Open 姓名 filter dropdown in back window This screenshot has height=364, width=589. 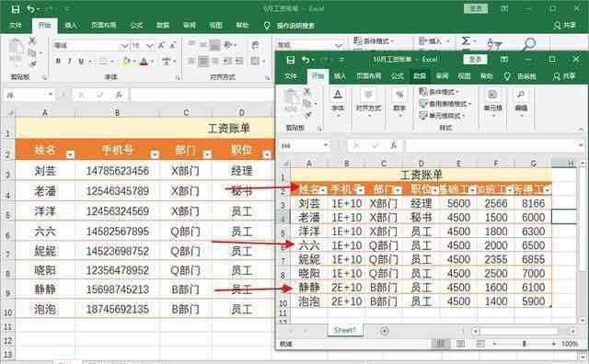click(x=70, y=154)
